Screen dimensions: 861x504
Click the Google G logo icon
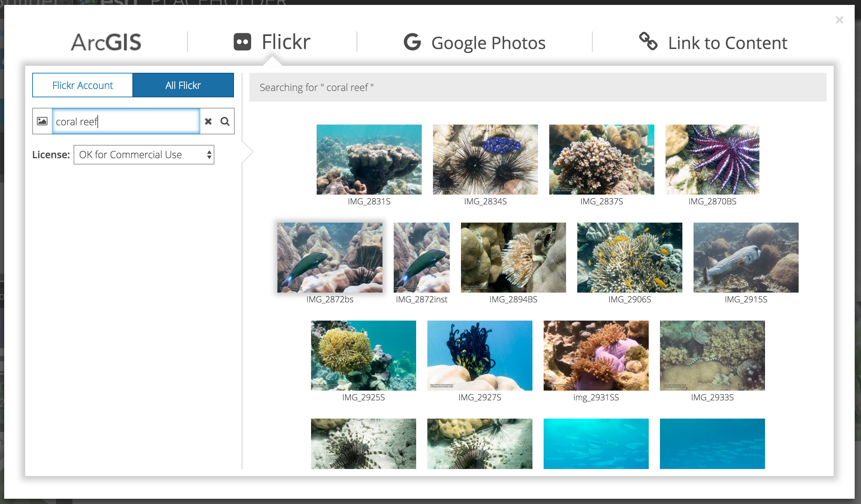coord(412,42)
